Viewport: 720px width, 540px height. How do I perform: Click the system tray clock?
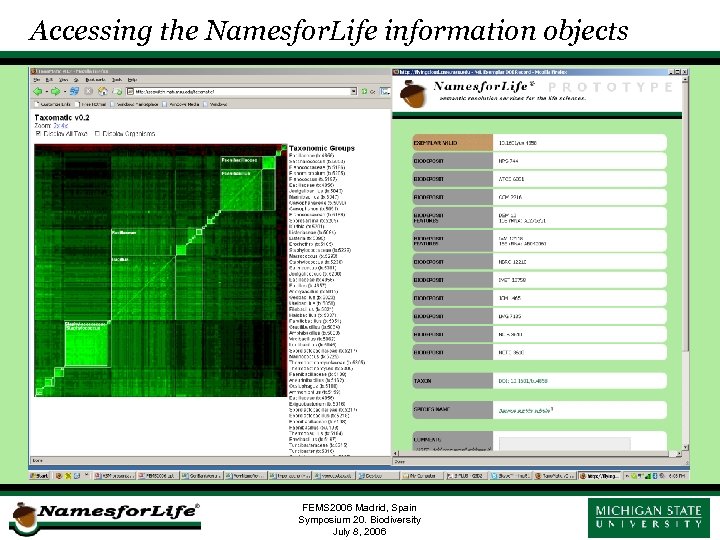[679, 476]
